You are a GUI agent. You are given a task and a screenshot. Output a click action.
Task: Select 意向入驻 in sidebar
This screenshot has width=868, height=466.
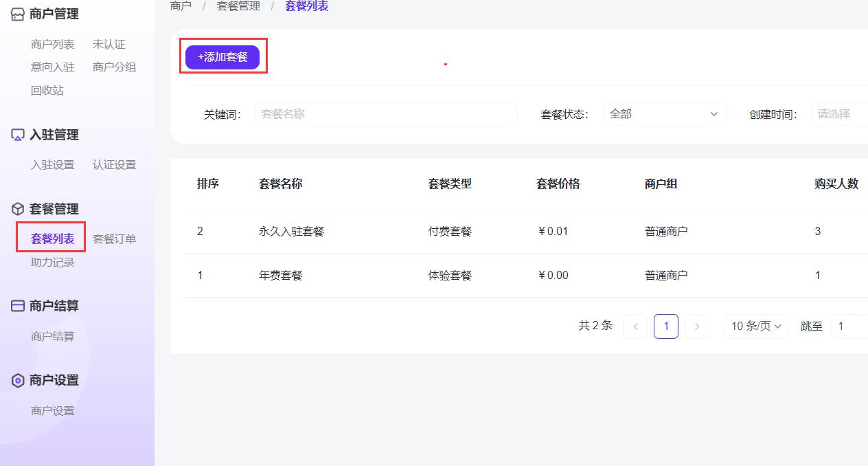coord(53,67)
